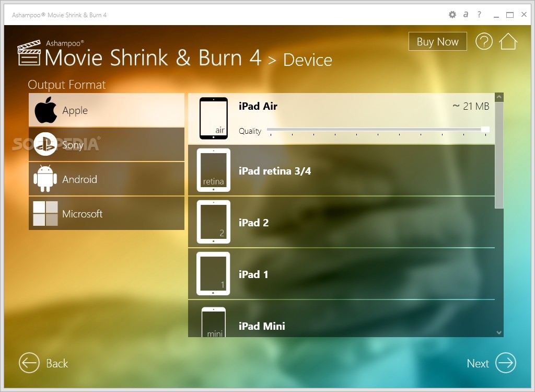535x392 pixels.
Task: Click the iPad 2 device icon
Action: tap(214, 222)
